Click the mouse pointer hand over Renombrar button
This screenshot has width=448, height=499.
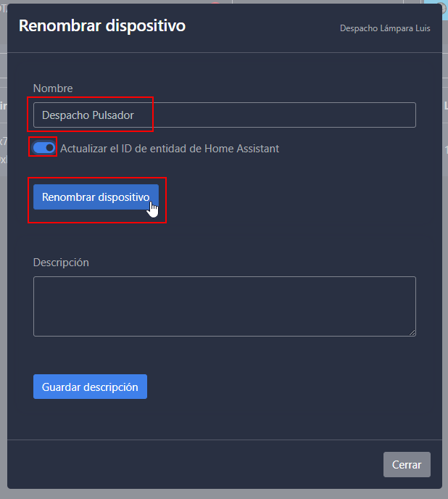(153, 209)
